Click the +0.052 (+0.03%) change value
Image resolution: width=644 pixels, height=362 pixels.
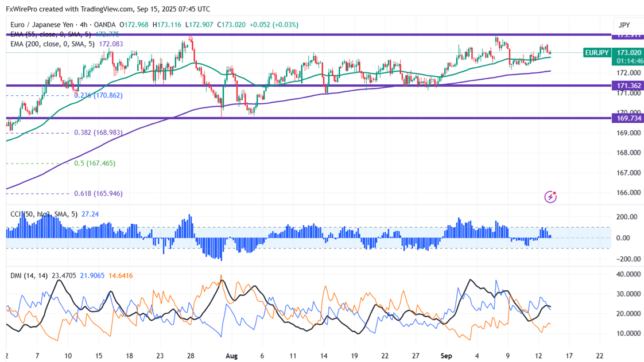(x=274, y=25)
